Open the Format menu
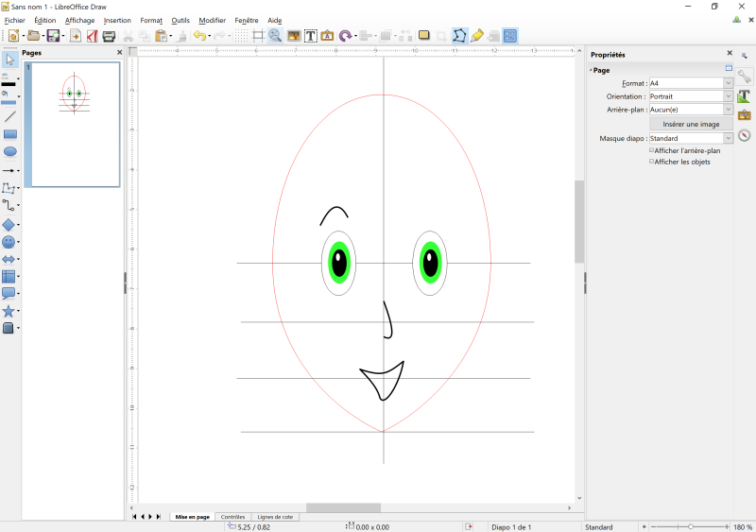 tap(151, 20)
